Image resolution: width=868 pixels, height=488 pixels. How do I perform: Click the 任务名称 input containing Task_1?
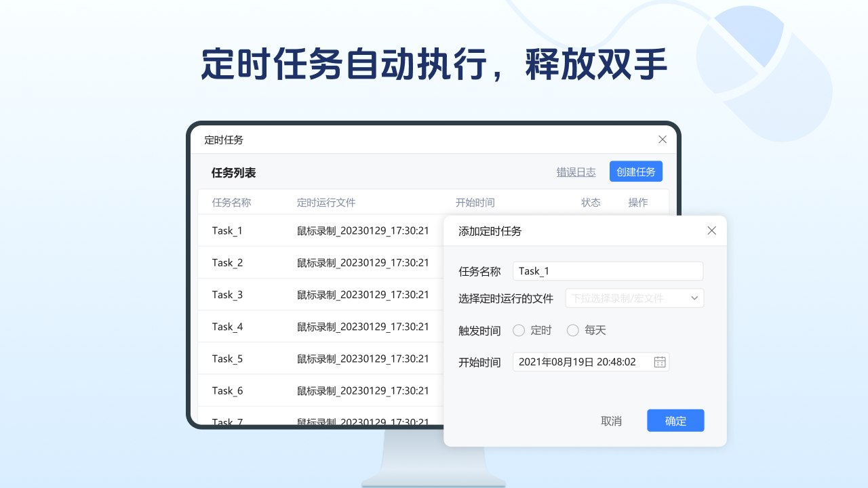[608, 270]
